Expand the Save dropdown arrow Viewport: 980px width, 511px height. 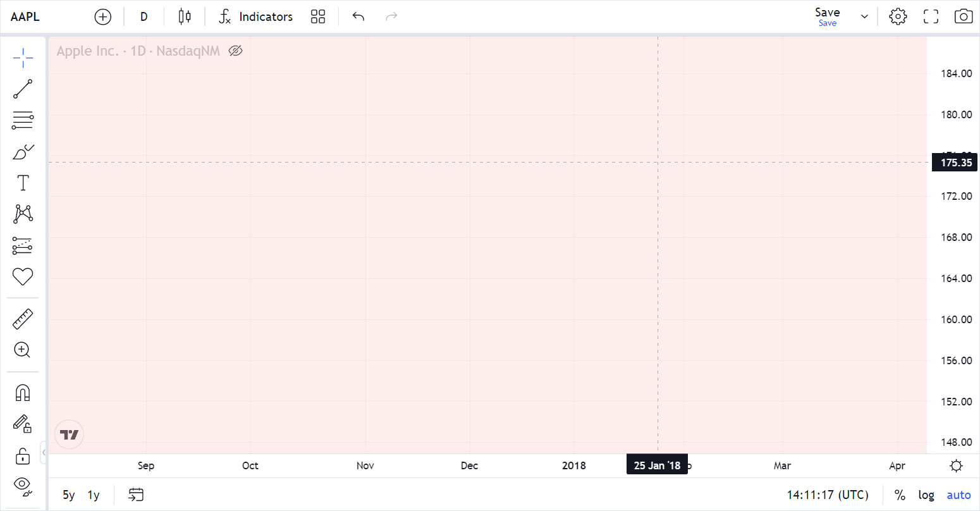coord(864,17)
